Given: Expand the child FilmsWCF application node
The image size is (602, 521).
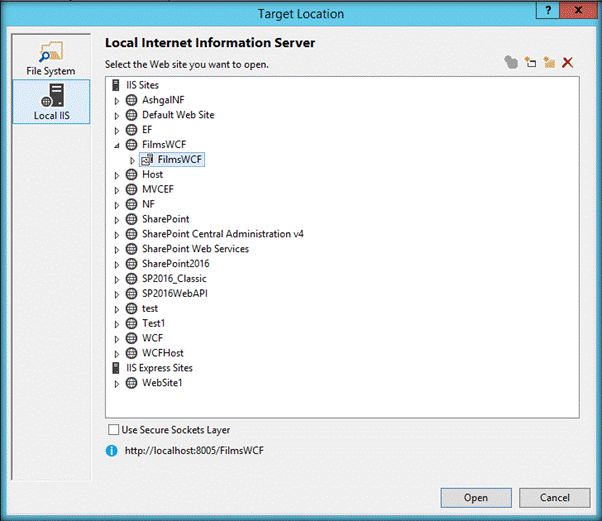Looking at the screenshot, I should coord(132,160).
